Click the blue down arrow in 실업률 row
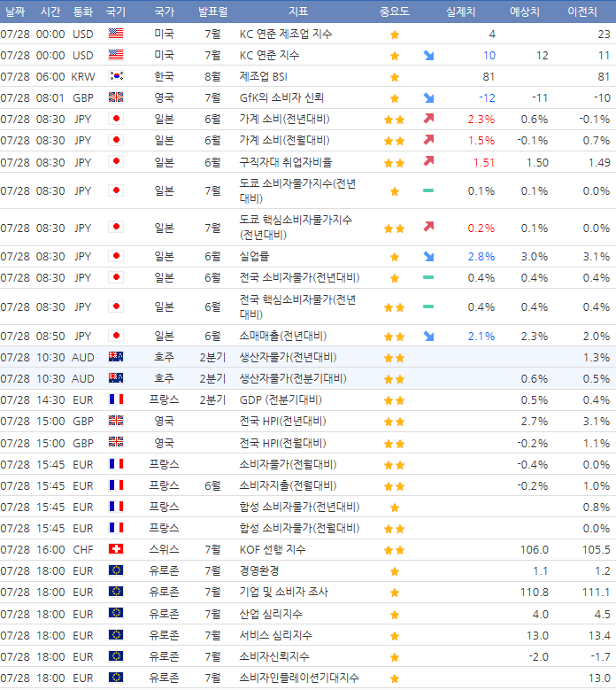The height and width of the screenshot is (690, 616). pos(428,256)
